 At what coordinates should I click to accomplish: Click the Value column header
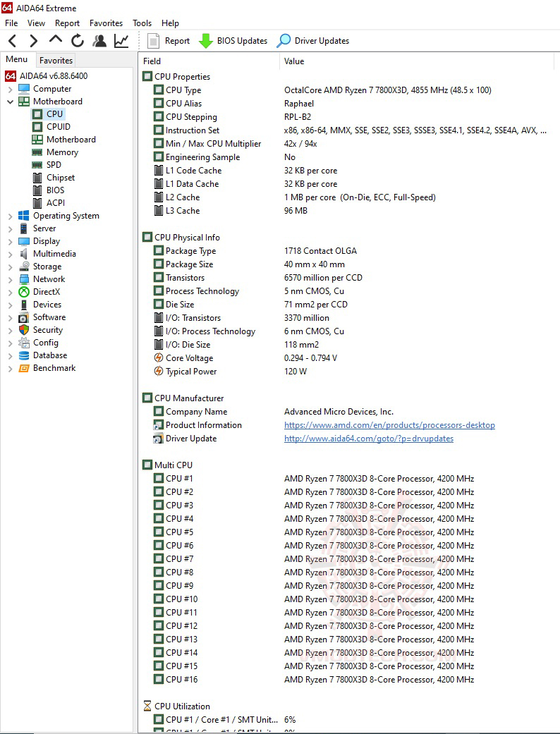click(417, 61)
